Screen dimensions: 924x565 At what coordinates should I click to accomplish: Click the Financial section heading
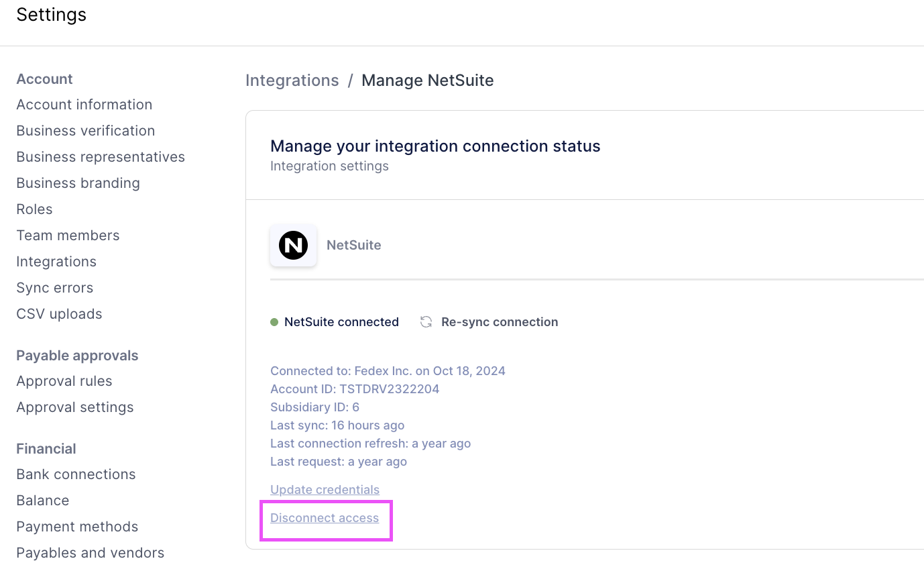pyautogui.click(x=46, y=449)
